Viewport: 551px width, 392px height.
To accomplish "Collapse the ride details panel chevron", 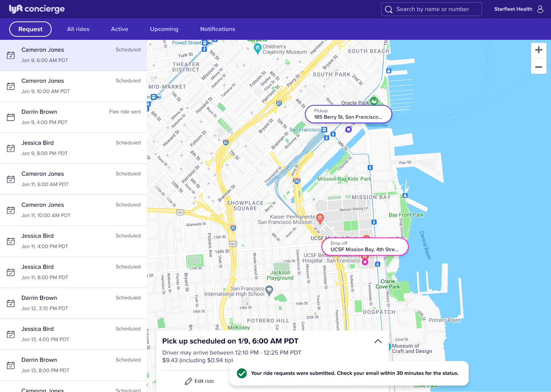I will pyautogui.click(x=378, y=341).
